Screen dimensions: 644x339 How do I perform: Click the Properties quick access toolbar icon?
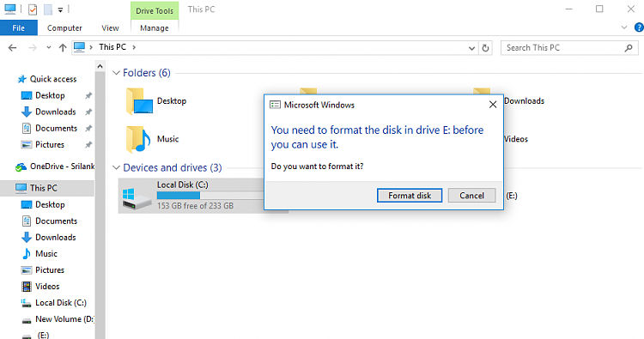pyautogui.click(x=33, y=9)
